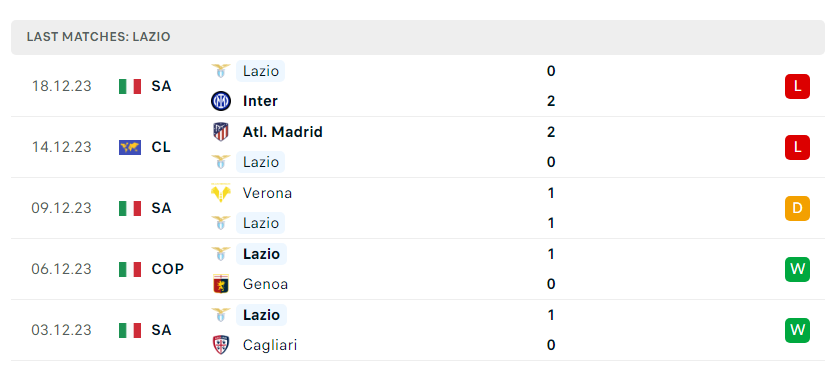The width and height of the screenshot is (831, 365).
Task: Click the green W badge for Genoa match
Action: 797,269
